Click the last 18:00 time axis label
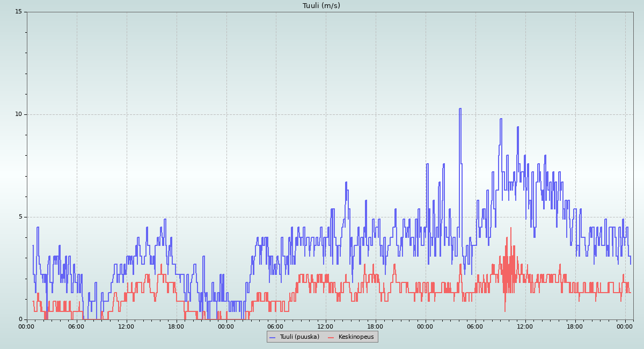Image resolution: width=644 pixels, height=349 pixels. tap(575, 326)
